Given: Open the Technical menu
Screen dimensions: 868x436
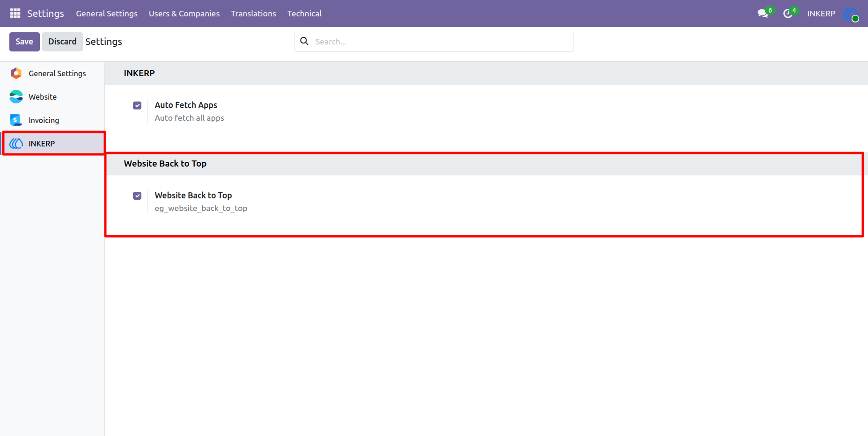Looking at the screenshot, I should coord(304,14).
